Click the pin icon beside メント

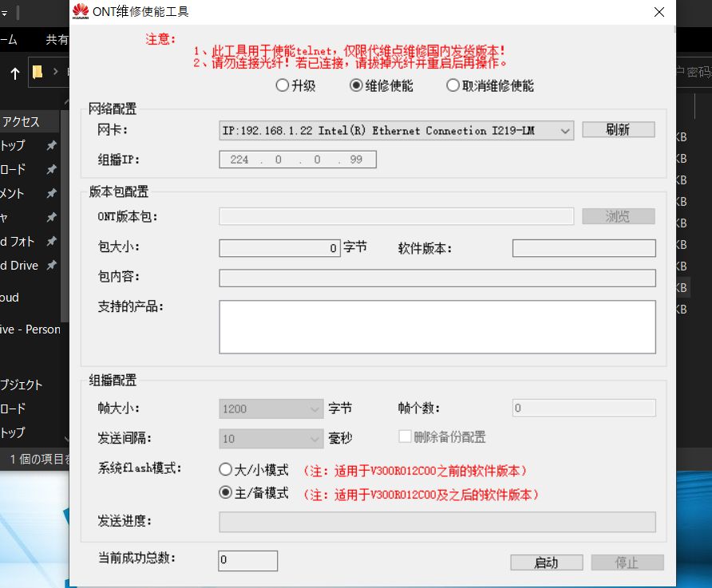(x=51, y=194)
